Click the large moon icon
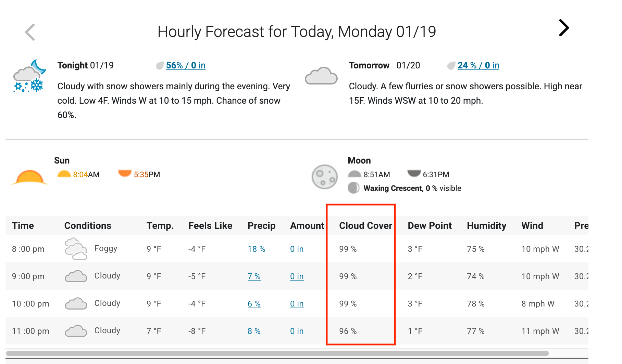Image resolution: width=622 pixels, height=364 pixels. 324,177
